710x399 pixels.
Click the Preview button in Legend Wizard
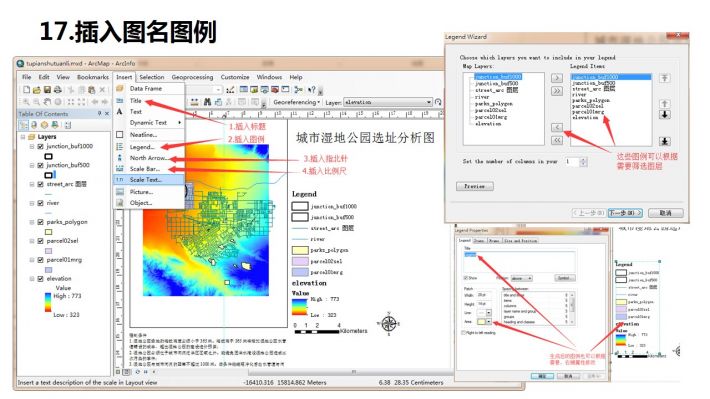click(475, 186)
